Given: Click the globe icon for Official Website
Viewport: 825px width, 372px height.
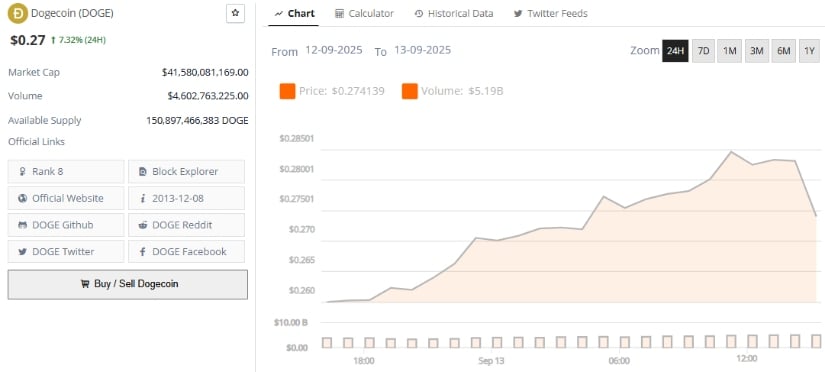Looking at the screenshot, I should point(23,198).
